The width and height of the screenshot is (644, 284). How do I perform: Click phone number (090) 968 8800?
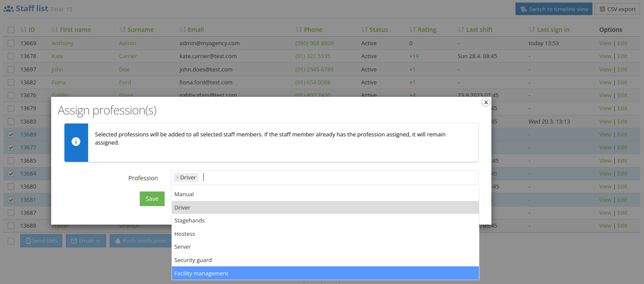pos(314,43)
